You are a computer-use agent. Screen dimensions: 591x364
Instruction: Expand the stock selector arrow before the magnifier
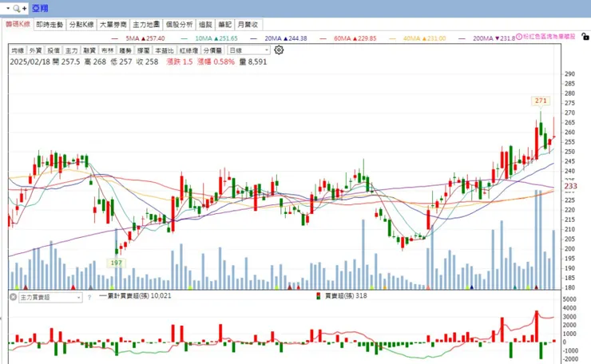(8, 8)
